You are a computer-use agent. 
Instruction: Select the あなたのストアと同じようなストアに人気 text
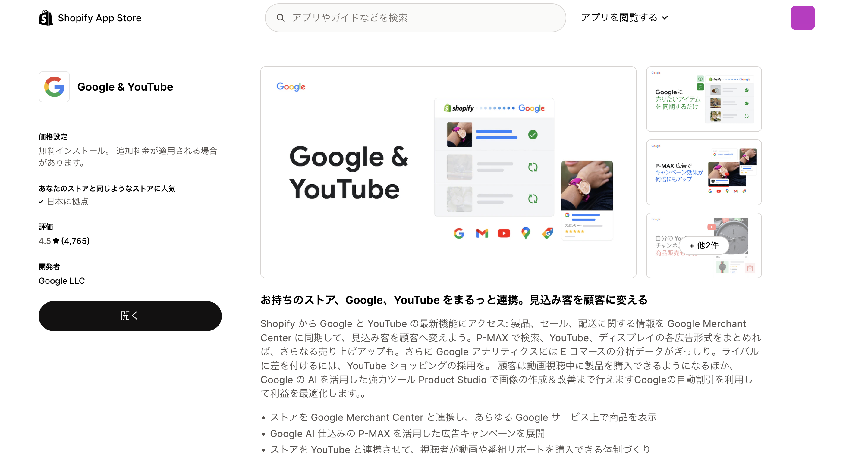point(107,188)
